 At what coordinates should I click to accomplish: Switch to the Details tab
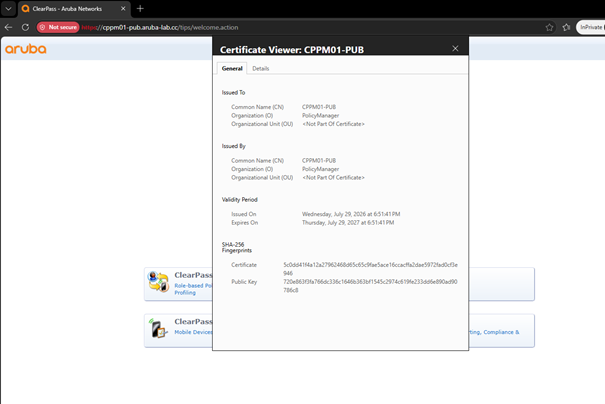click(260, 68)
